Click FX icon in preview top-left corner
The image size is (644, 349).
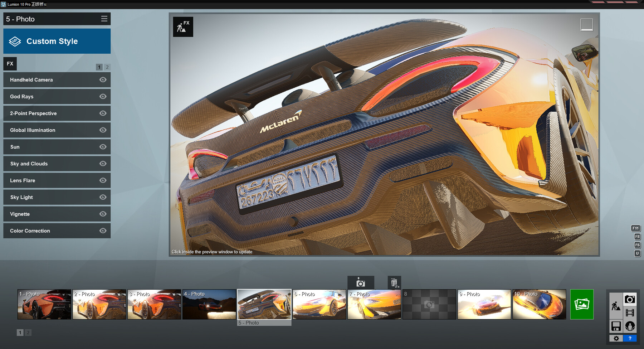coord(183,26)
